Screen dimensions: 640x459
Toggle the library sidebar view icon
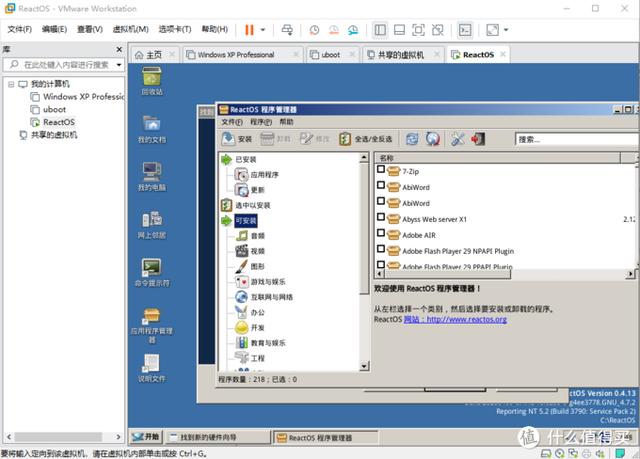click(380, 30)
